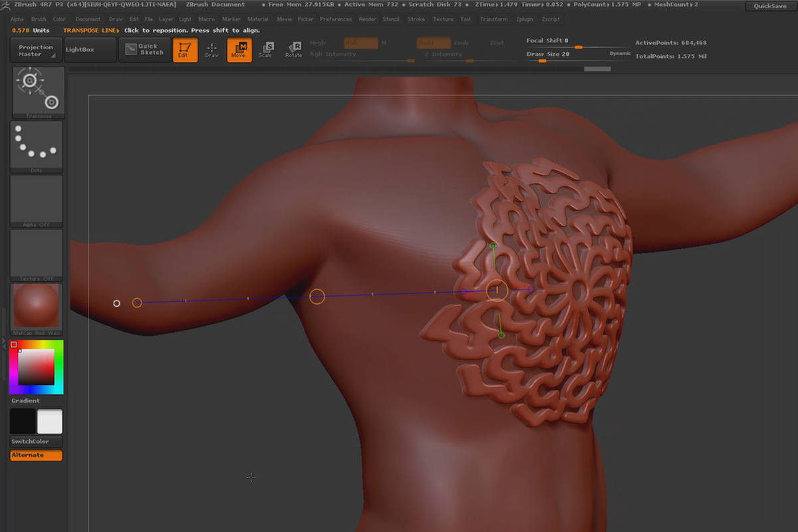Open the Alpha menu
Screen dimensions: 798x532
(17, 19)
